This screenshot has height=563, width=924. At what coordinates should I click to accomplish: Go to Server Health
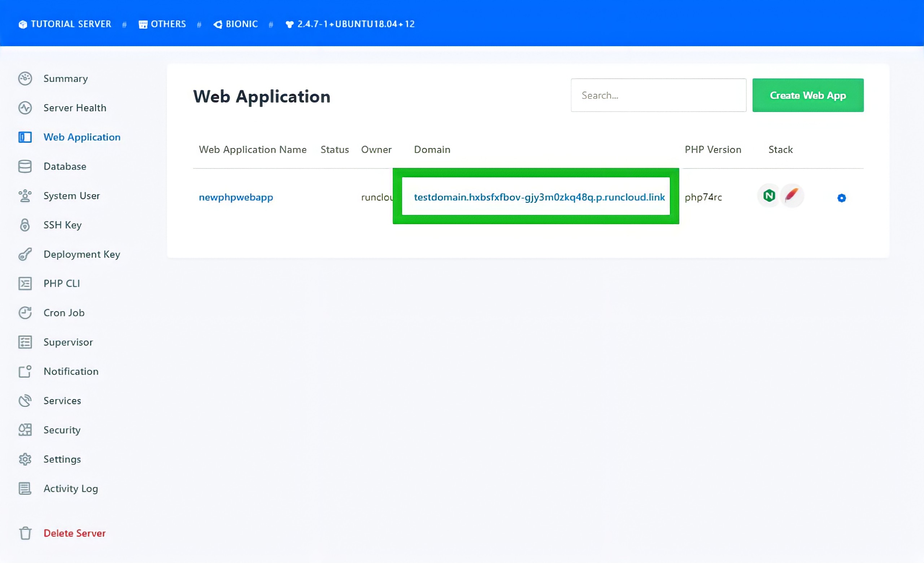(75, 108)
